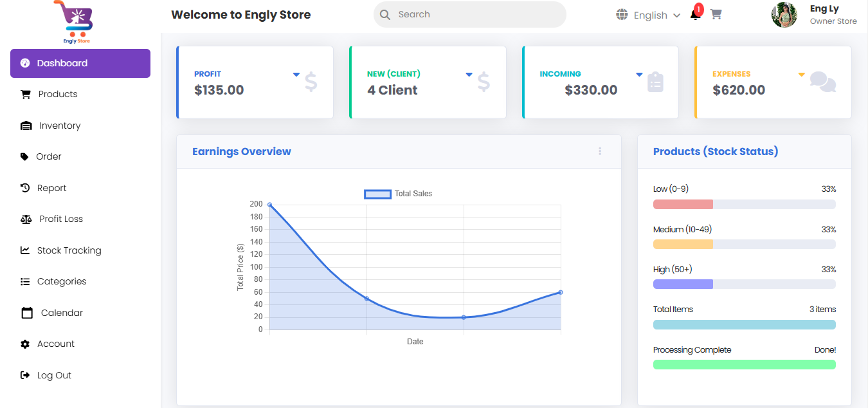Viewport: 868px width, 408px height.
Task: Click into the Search input field
Action: pos(476,15)
